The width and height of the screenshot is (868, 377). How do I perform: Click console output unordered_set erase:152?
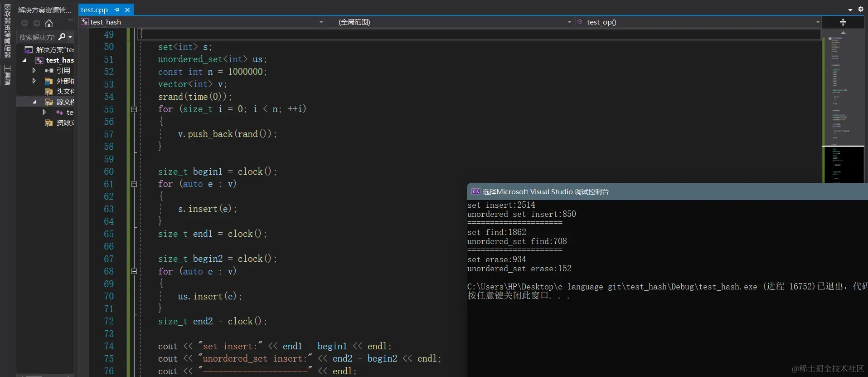[x=519, y=269]
